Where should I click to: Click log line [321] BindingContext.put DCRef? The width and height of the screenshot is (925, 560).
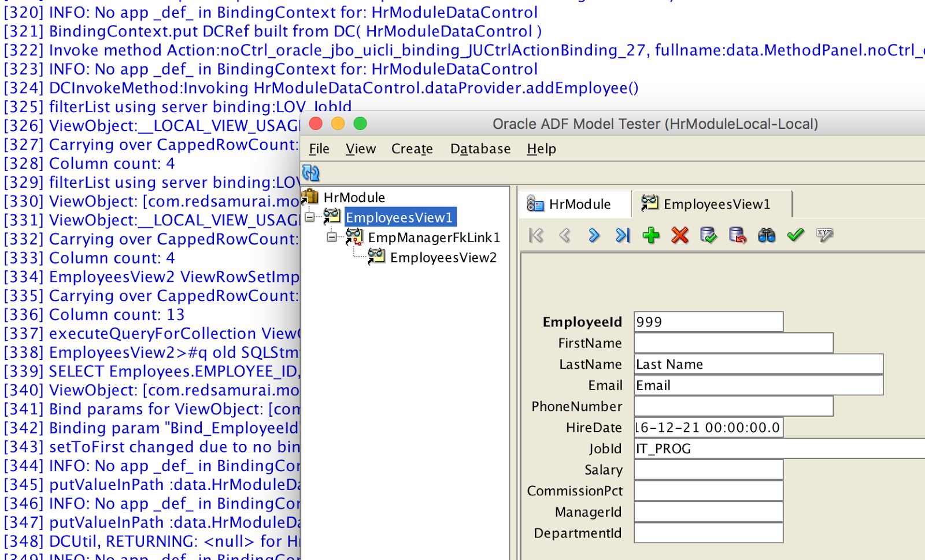tap(273, 31)
